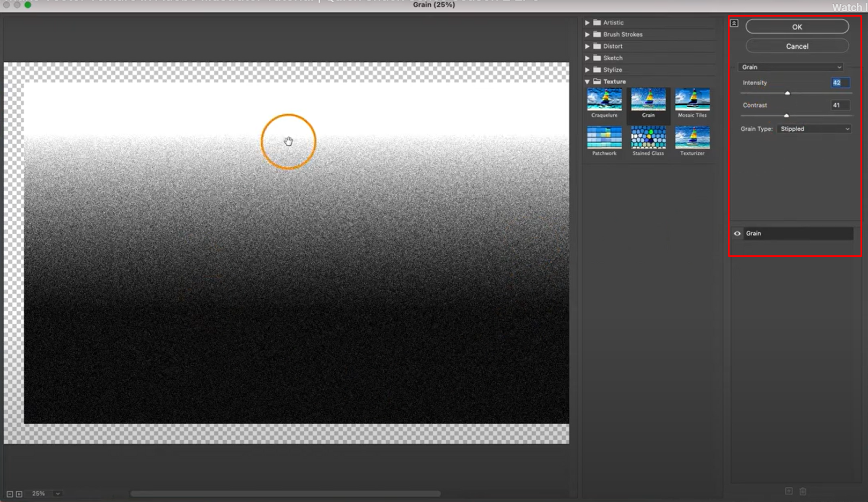Delete the current effect layer
Viewport: 868px width, 502px height.
(803, 491)
